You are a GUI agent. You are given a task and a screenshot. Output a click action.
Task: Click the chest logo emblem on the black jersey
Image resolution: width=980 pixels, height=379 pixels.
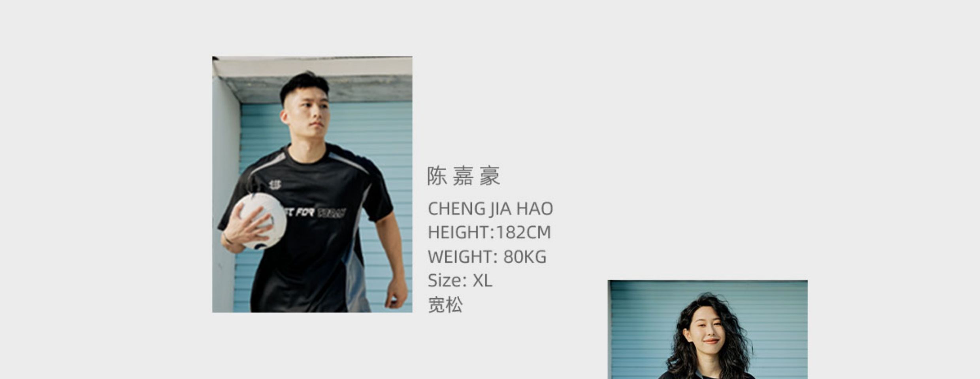point(275,184)
